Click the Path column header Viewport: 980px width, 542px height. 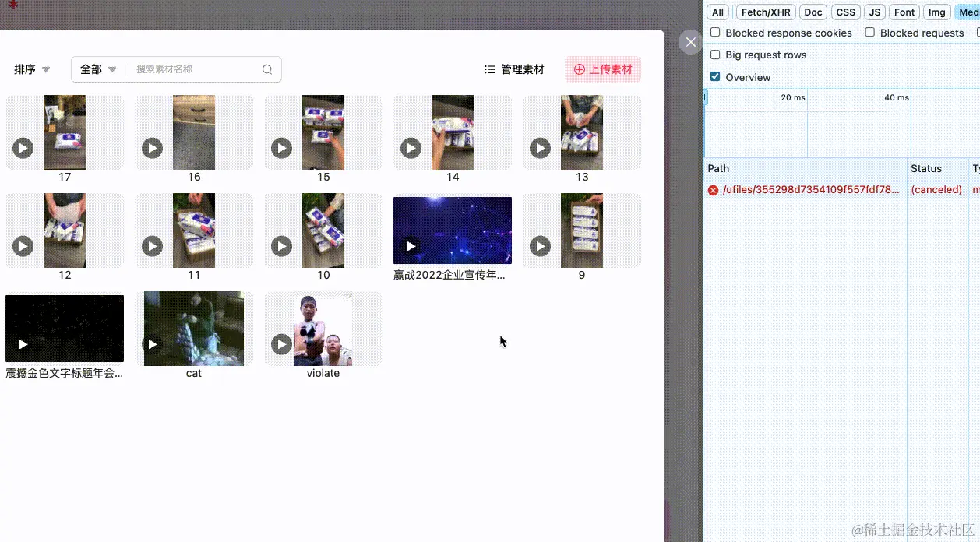tap(806, 168)
